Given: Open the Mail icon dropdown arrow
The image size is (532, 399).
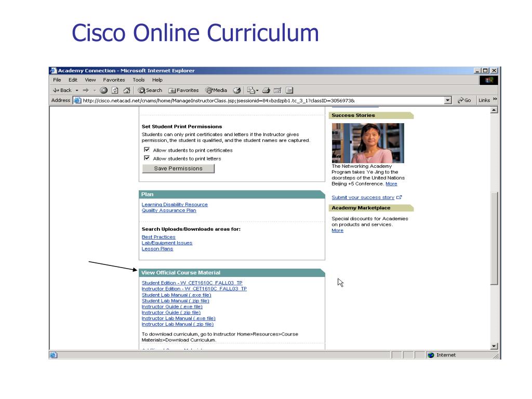Looking at the screenshot, I should pyautogui.click(x=257, y=90).
